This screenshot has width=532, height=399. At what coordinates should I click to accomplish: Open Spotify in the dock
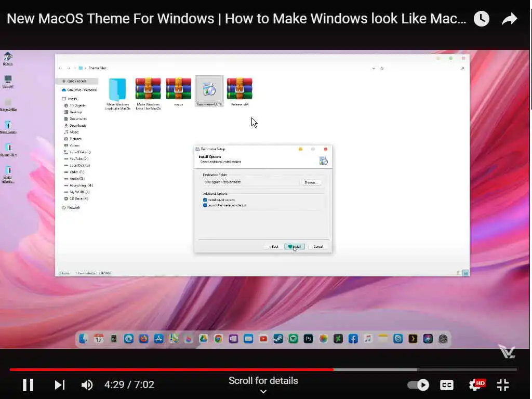tap(293, 339)
